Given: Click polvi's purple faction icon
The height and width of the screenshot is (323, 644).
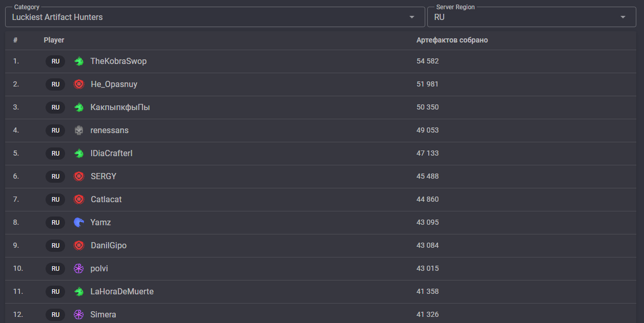Looking at the screenshot, I should tap(78, 269).
